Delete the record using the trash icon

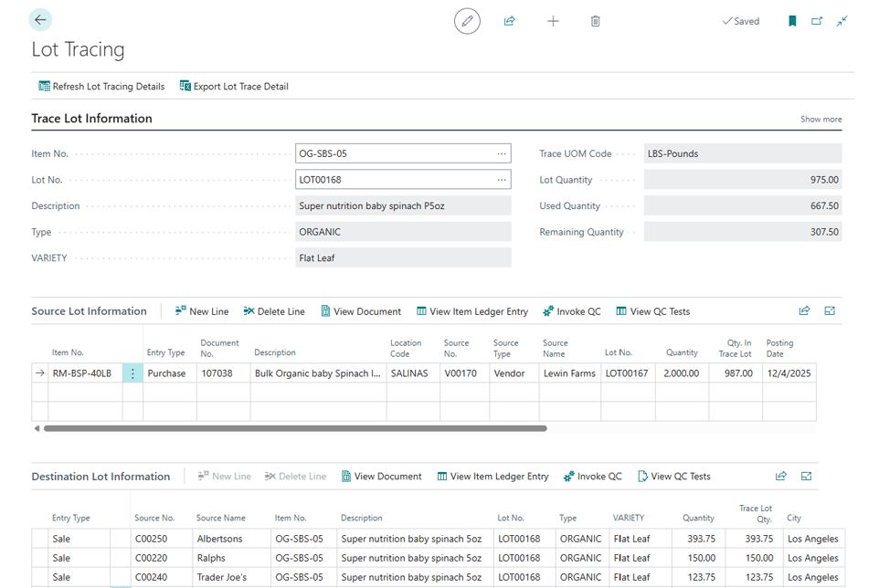595,20
